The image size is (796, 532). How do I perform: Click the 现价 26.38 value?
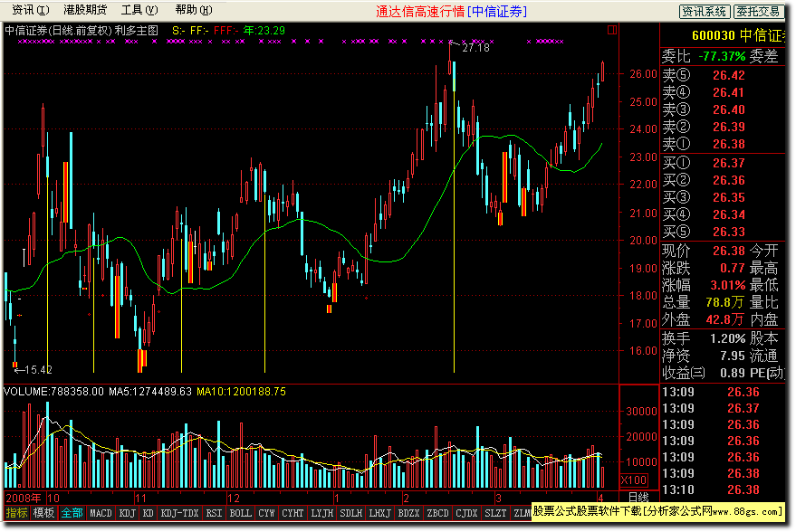(728, 251)
